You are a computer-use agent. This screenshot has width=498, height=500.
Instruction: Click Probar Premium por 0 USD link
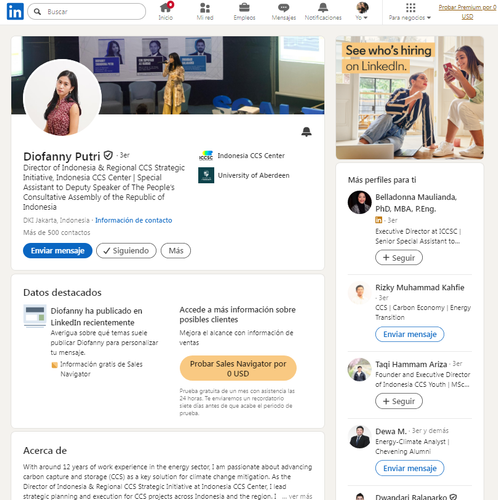coord(467,12)
